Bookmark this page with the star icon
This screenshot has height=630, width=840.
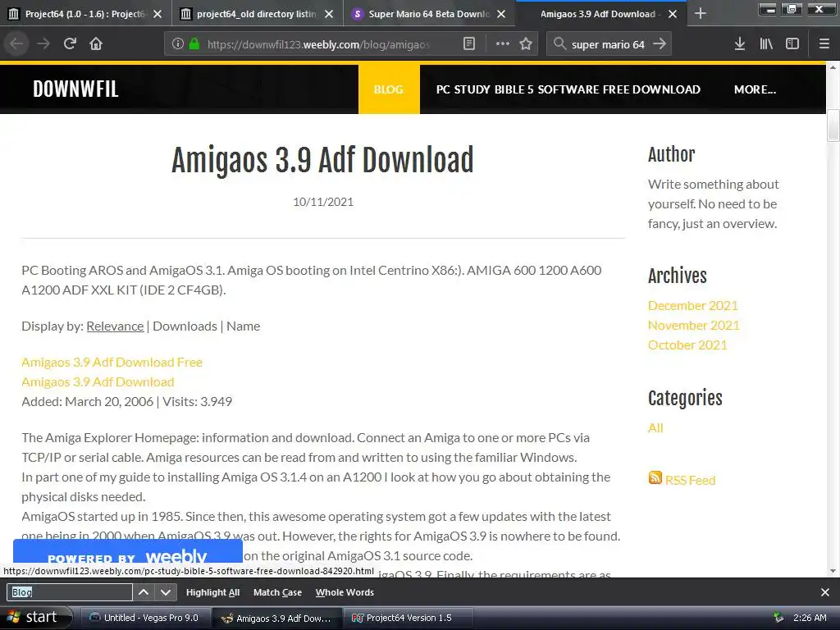(526, 44)
